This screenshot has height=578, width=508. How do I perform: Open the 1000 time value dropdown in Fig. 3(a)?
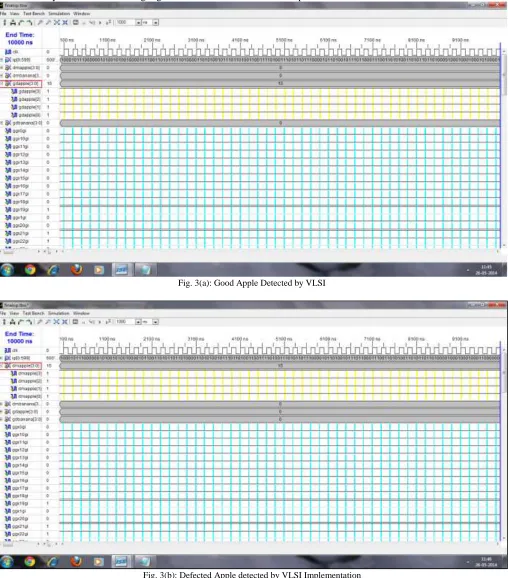138,23
